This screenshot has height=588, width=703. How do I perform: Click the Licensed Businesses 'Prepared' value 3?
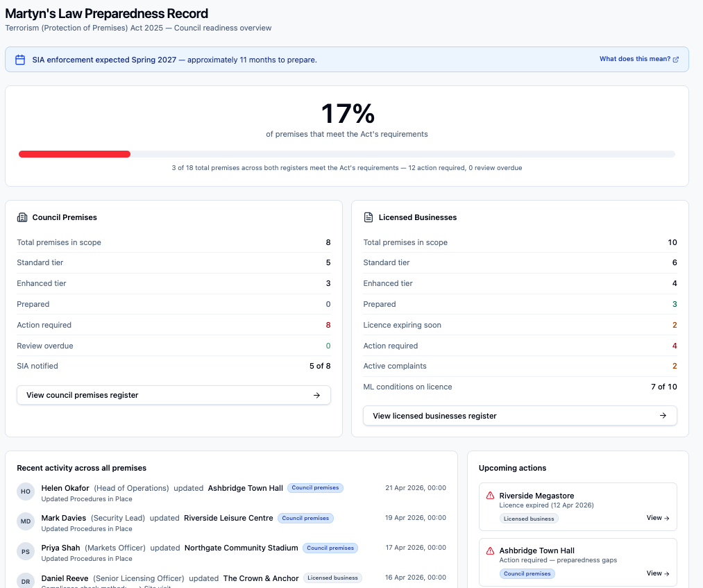pos(675,304)
